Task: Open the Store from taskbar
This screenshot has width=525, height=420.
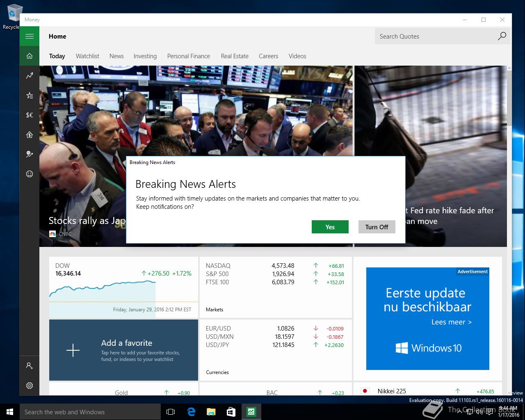Action: (231, 412)
